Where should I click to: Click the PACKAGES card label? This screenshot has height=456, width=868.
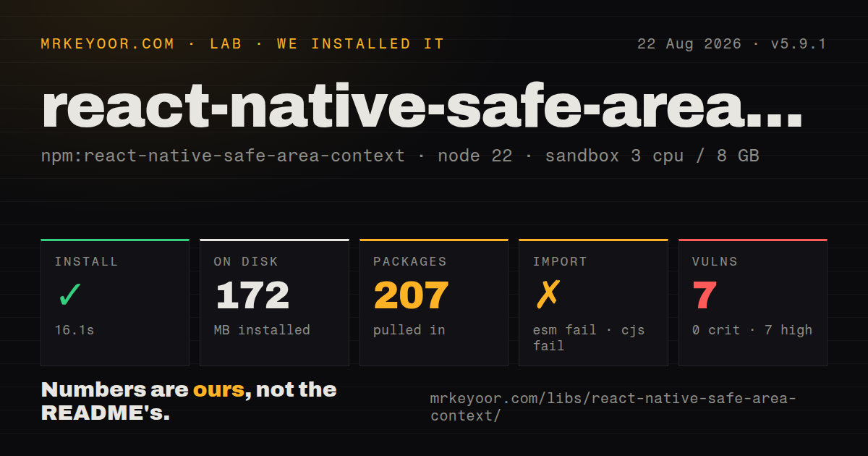click(410, 262)
